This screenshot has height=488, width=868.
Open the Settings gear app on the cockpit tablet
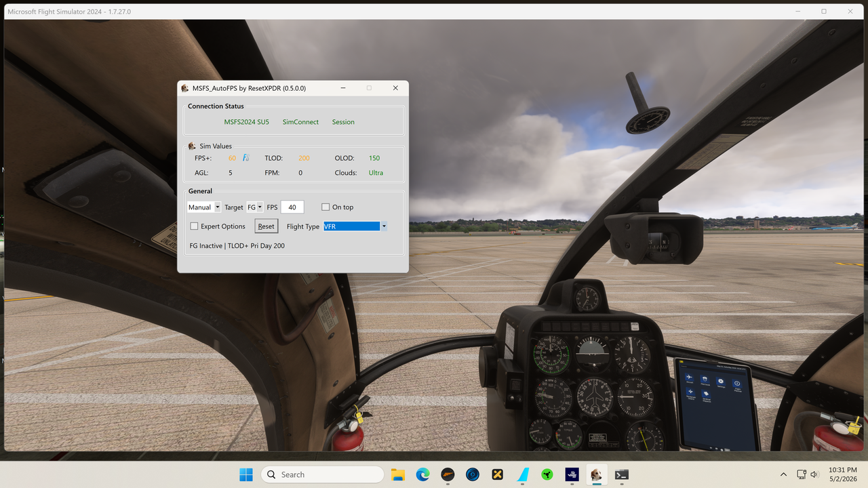coord(721,382)
